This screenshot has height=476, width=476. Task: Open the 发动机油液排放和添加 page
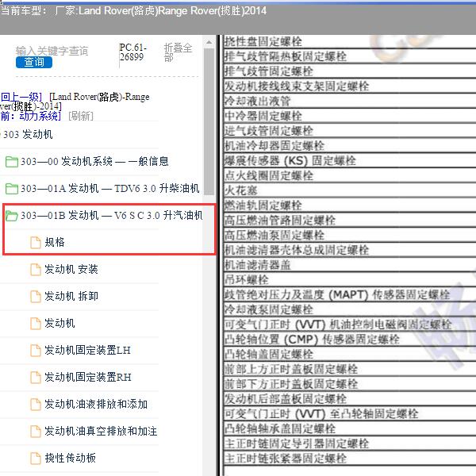click(x=96, y=404)
